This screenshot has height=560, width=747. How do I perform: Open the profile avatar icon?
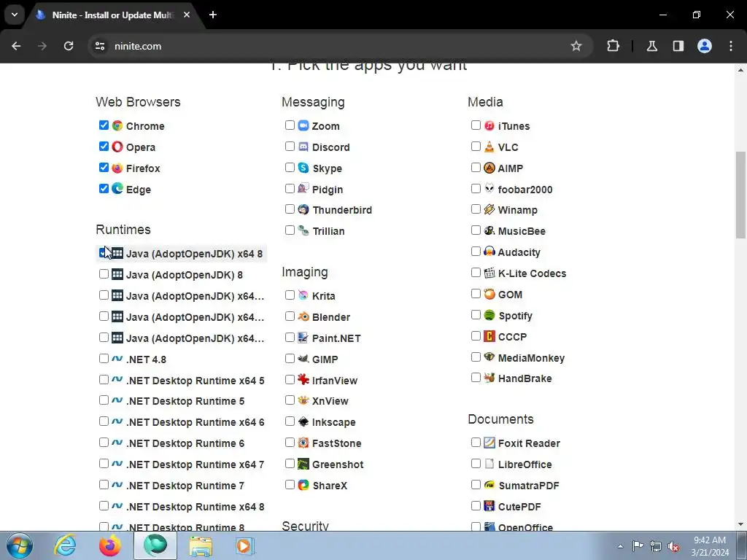705,46
